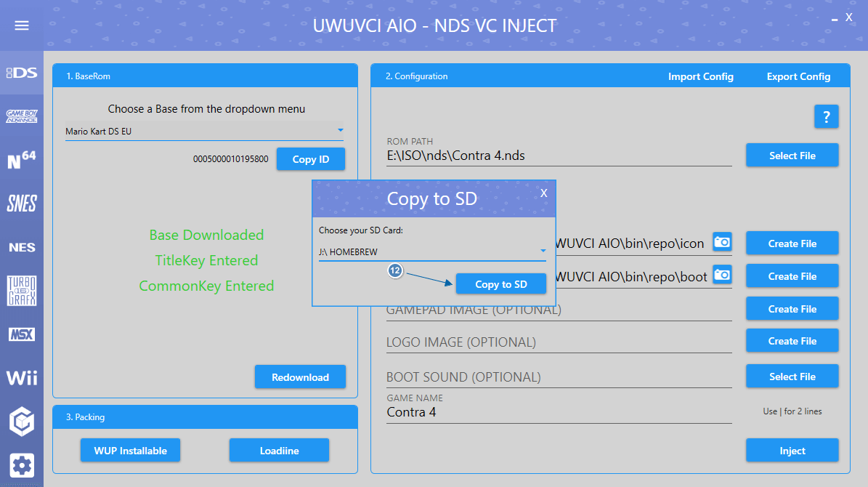The height and width of the screenshot is (487, 868).
Task: Select the Game Boy Advance console icon
Action: (x=22, y=116)
